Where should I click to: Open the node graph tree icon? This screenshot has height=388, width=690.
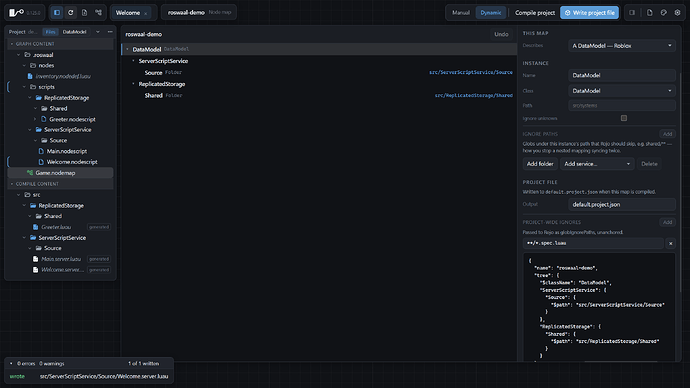[x=99, y=12]
